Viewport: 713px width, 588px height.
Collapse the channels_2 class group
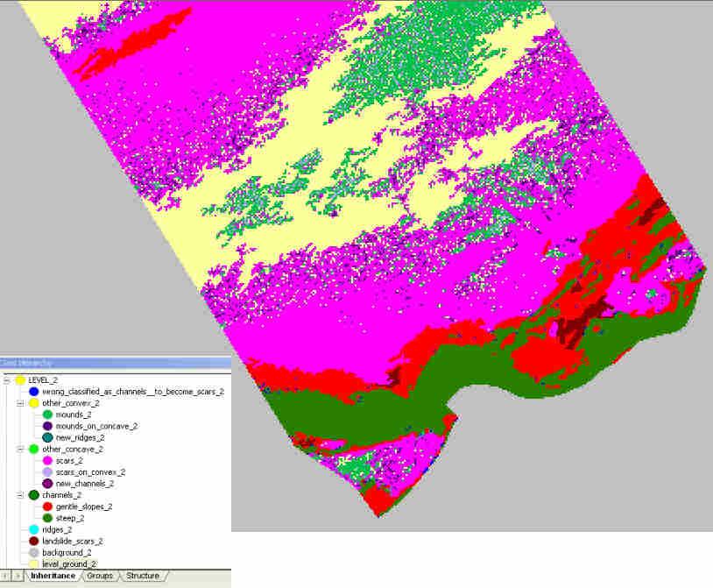(x=20, y=495)
